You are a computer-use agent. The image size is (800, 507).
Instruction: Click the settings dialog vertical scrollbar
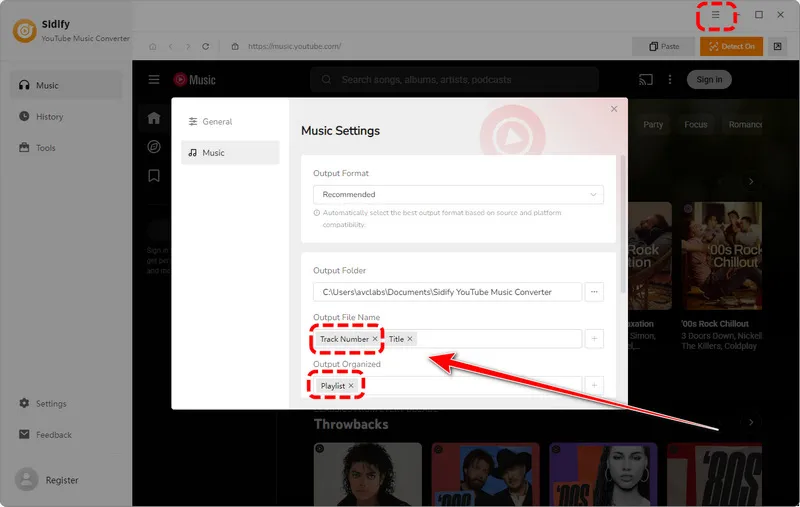point(622,224)
